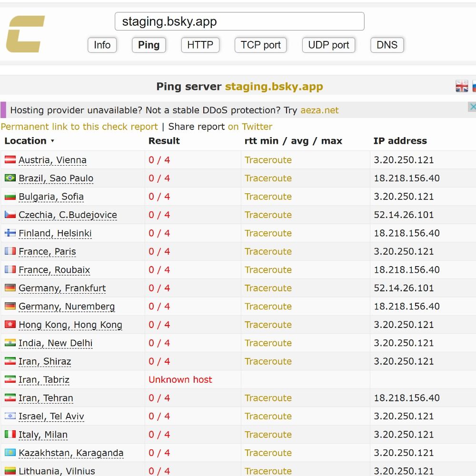Screen dimensions: 476x476
Task: Click the Czechia, C.Budejovice location name
Action: [68, 215]
